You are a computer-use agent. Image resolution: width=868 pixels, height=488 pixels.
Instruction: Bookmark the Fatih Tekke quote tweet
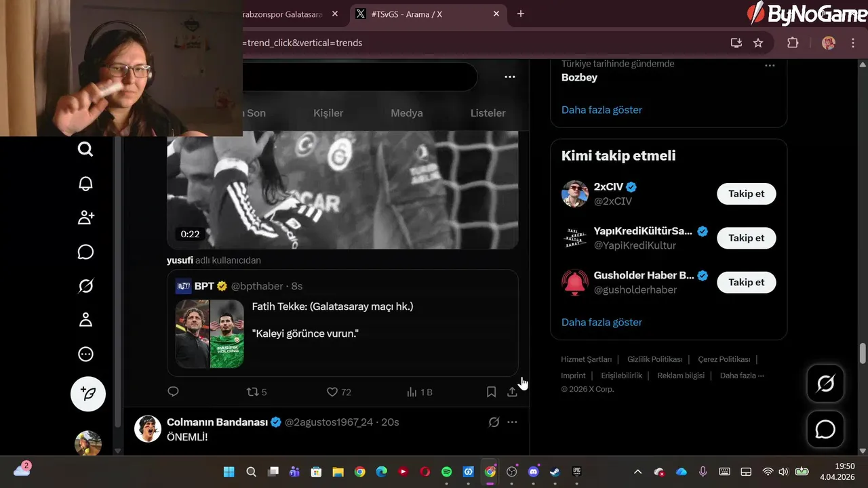pyautogui.click(x=491, y=392)
